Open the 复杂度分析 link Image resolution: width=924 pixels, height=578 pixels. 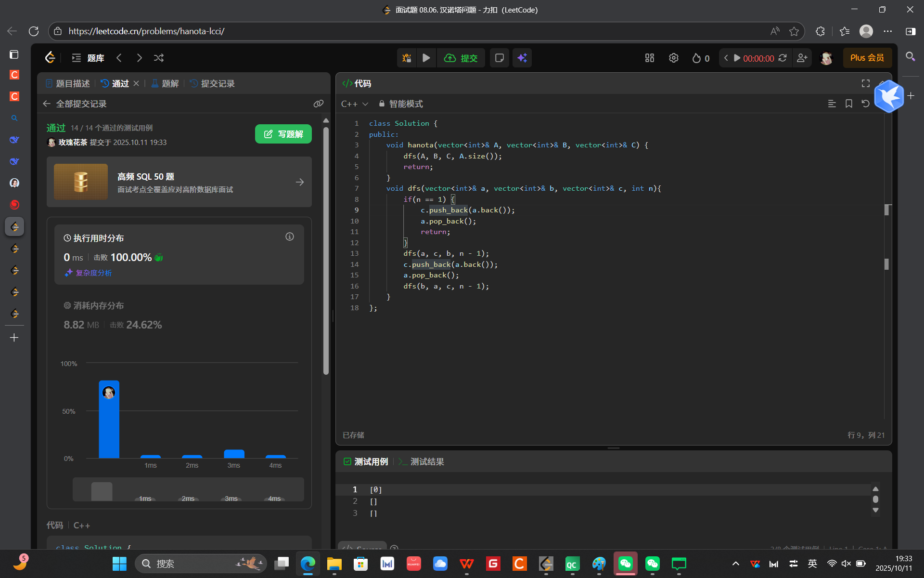93,273
